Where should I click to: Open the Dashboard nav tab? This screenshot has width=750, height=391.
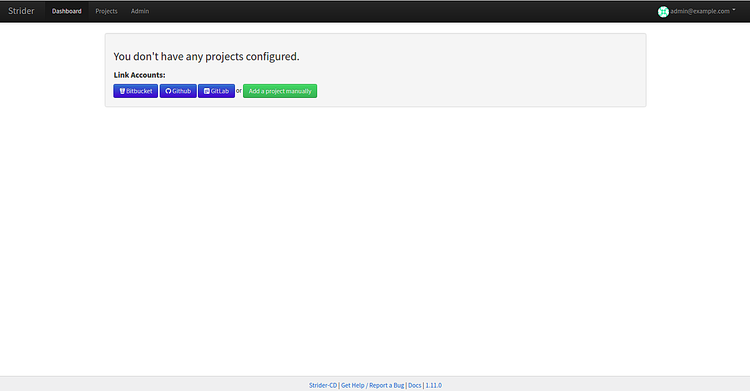tap(66, 11)
